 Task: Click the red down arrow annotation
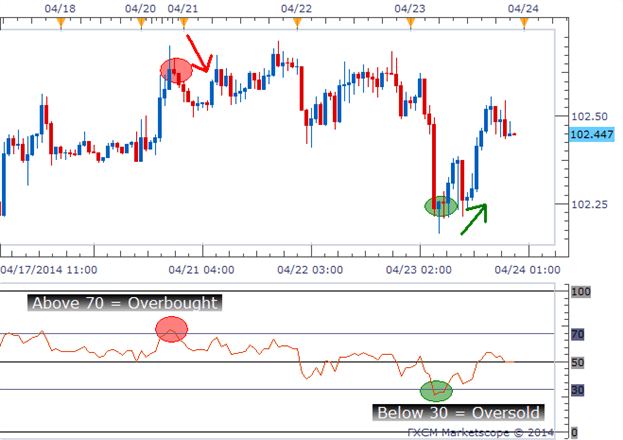click(199, 54)
